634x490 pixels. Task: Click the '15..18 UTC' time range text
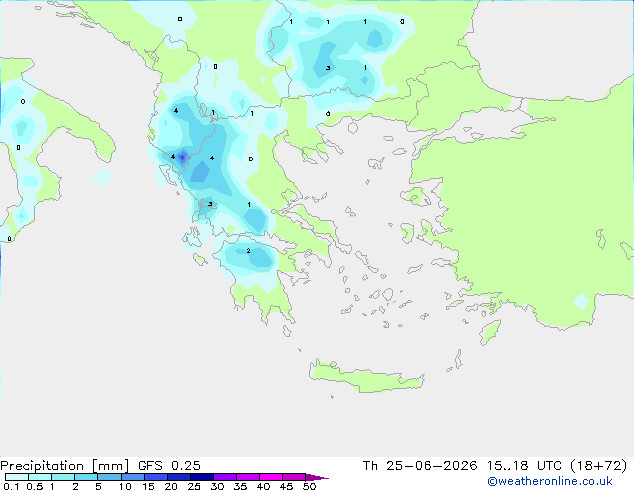[524, 466]
